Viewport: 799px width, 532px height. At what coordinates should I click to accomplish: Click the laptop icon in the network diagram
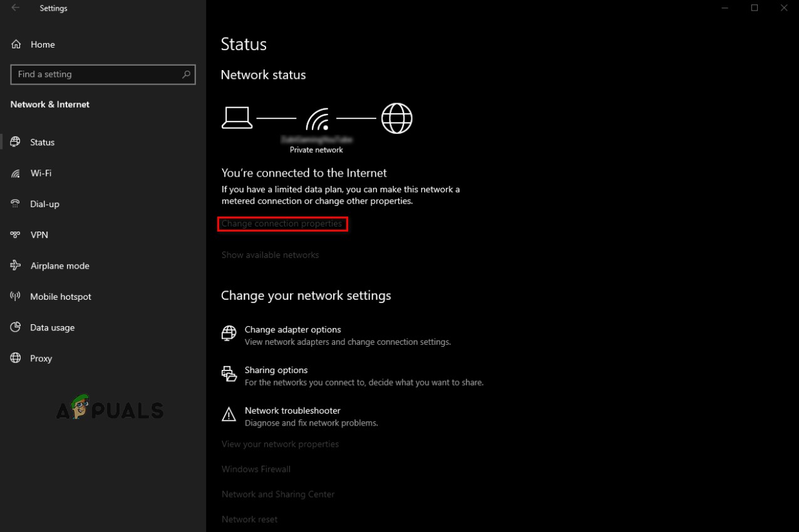point(237,118)
